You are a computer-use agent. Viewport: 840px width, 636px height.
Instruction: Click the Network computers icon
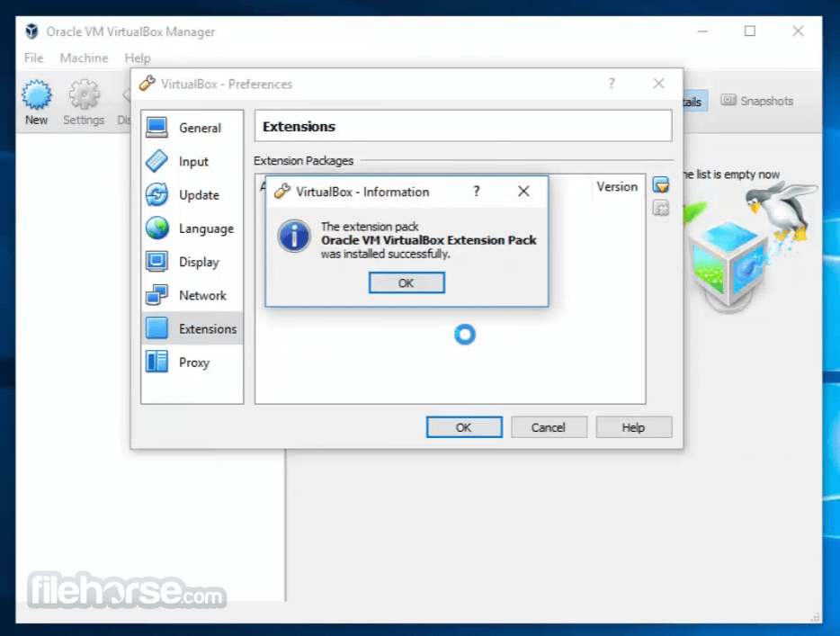tap(157, 295)
